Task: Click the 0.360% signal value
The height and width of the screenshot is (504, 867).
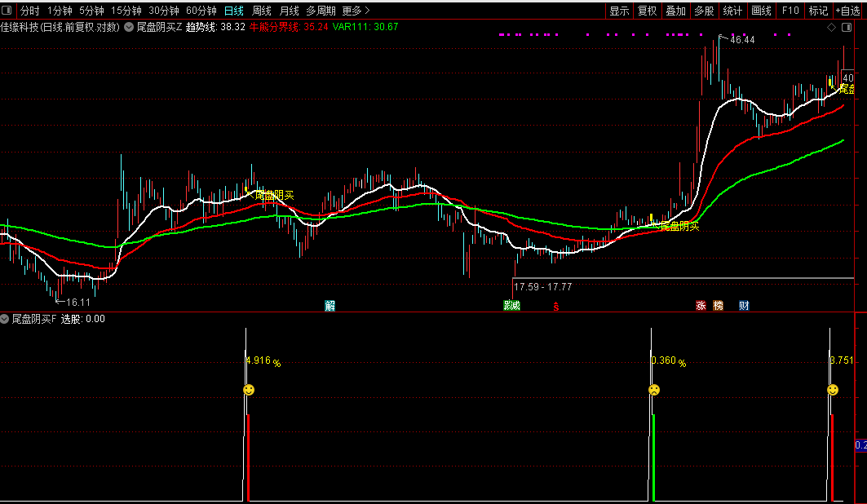Action: (x=669, y=361)
